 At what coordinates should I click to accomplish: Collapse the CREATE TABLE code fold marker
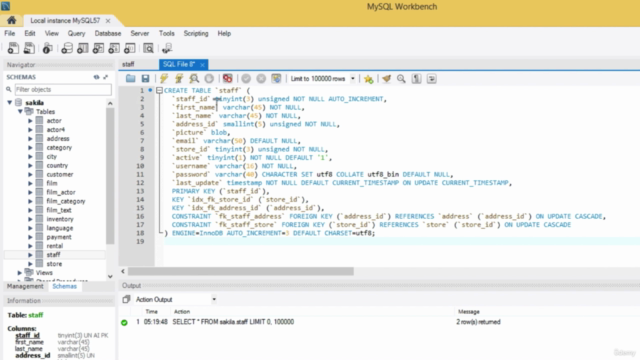pos(159,90)
